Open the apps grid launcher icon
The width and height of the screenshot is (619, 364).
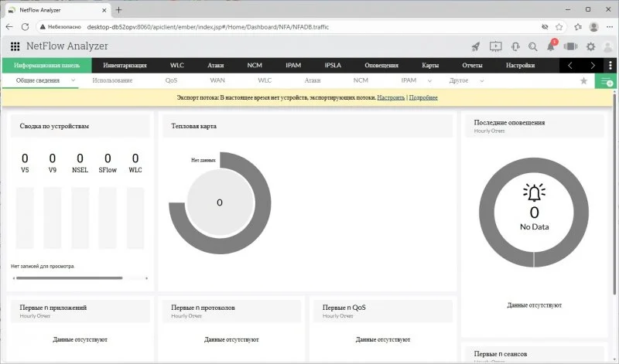[15, 46]
